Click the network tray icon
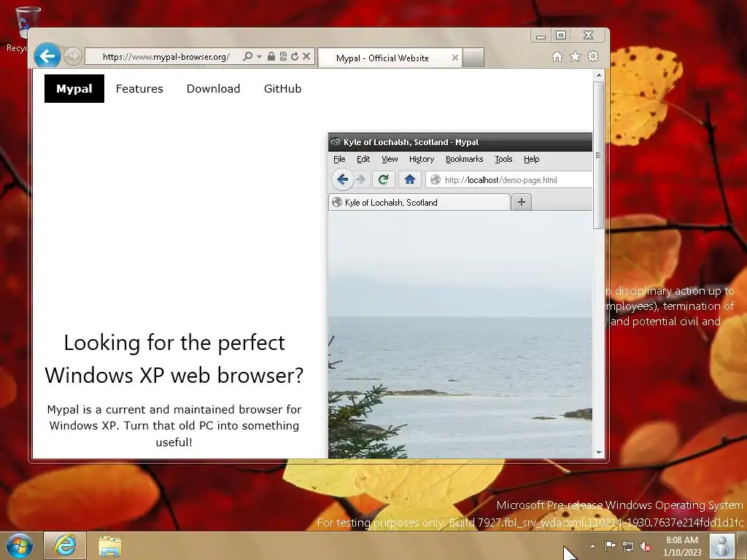This screenshot has height=560, width=747. (x=628, y=547)
